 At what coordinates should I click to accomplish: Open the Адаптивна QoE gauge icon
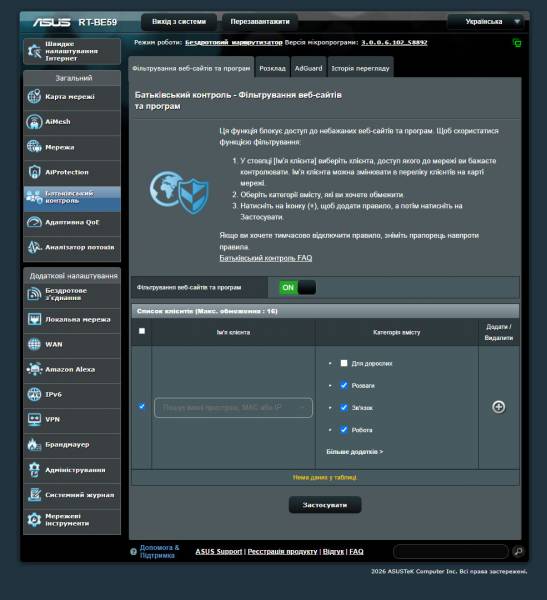click(x=34, y=222)
